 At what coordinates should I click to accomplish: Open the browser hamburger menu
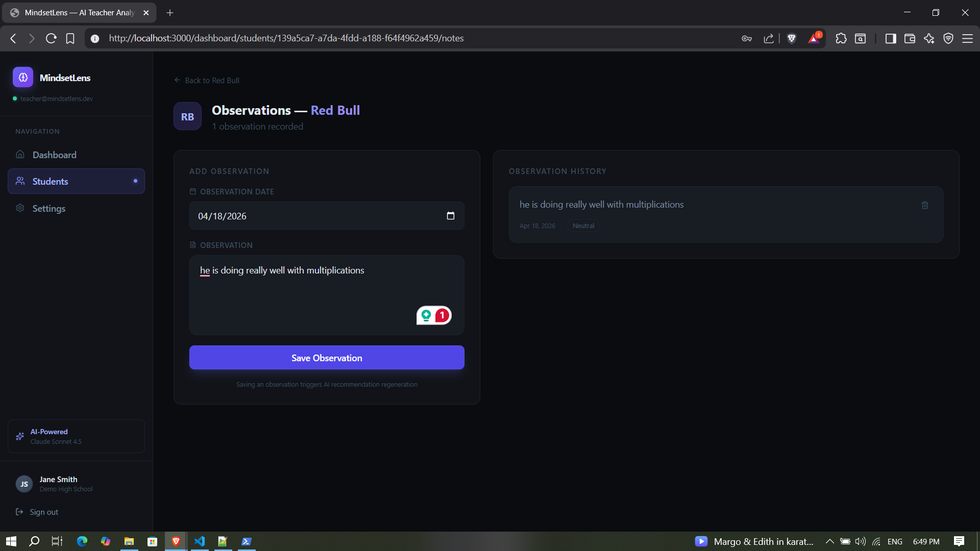[967, 38]
